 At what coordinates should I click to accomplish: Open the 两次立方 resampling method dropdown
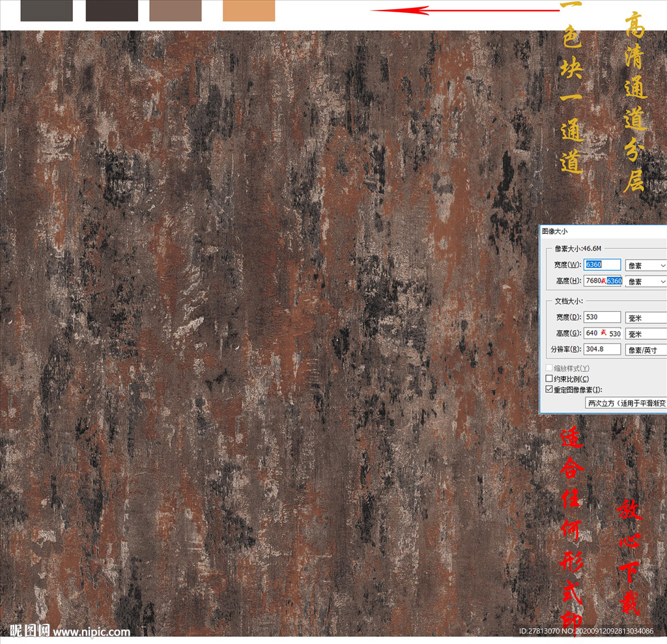[626, 403]
